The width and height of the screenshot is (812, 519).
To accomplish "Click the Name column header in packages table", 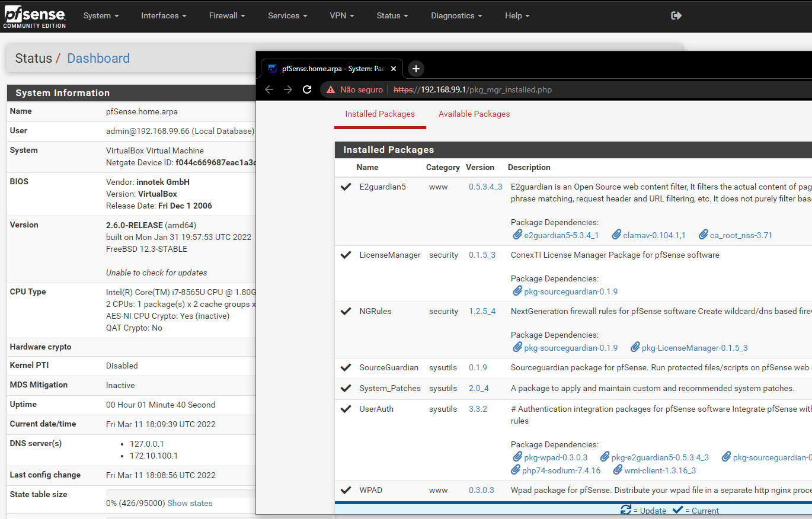I will 367,167.
